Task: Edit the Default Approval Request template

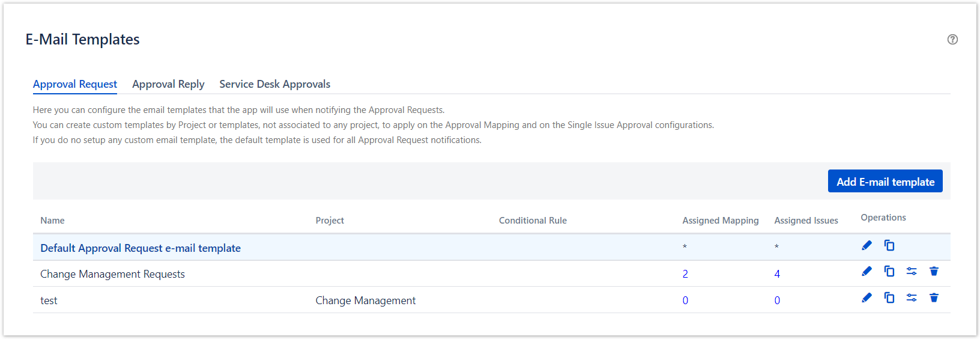Action: coord(867,245)
